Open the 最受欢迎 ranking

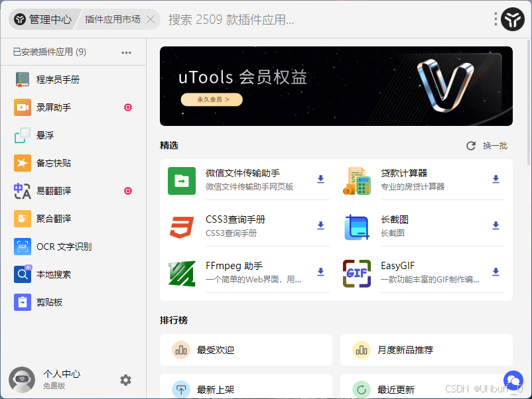246,350
